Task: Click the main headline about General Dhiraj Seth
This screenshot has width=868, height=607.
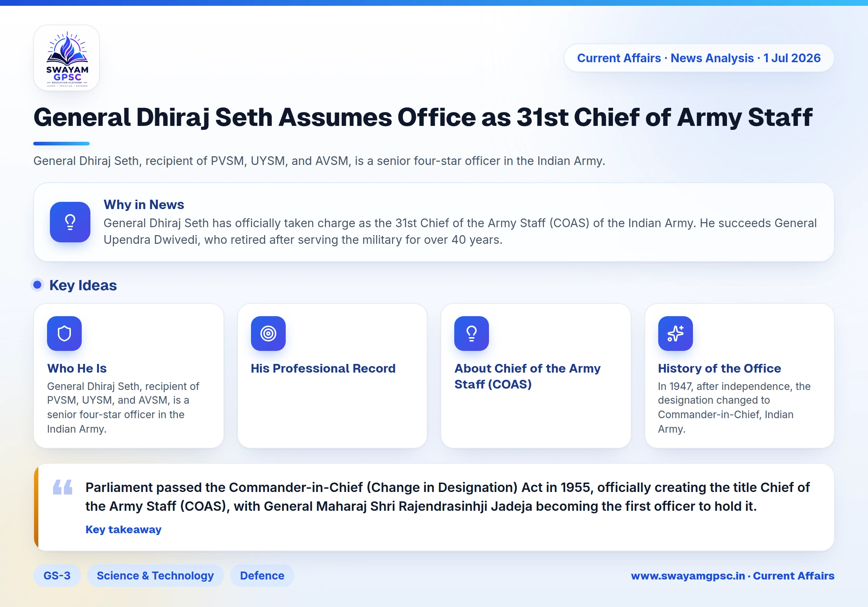Action: tap(423, 117)
